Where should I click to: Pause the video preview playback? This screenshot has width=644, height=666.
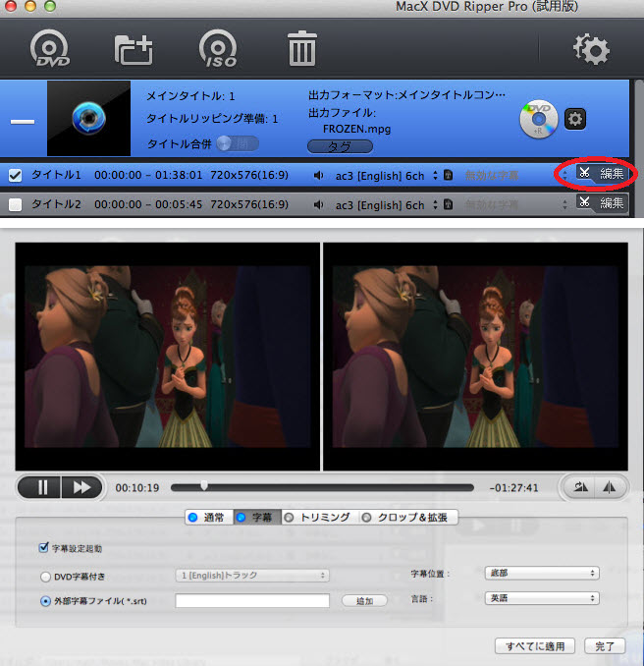click(40, 487)
